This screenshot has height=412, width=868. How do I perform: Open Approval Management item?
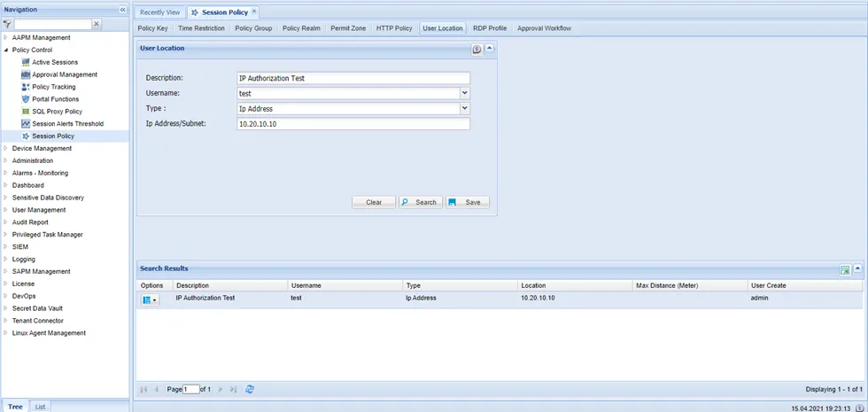(x=65, y=74)
